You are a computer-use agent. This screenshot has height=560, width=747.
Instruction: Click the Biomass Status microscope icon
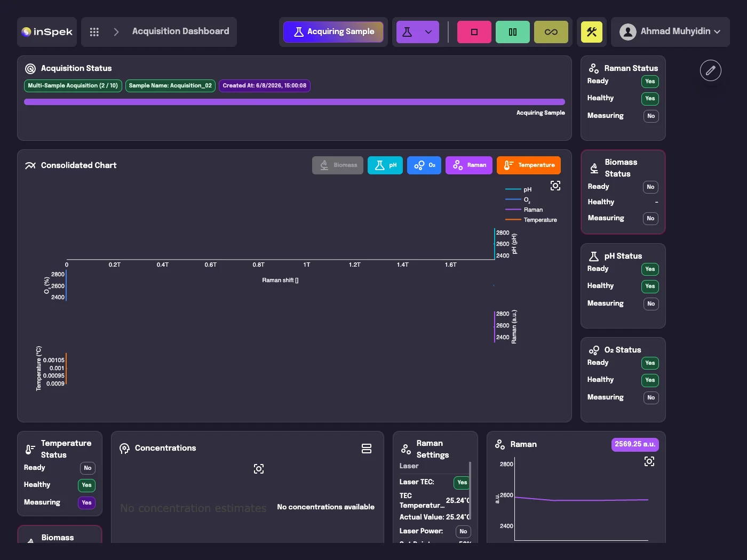[594, 169]
